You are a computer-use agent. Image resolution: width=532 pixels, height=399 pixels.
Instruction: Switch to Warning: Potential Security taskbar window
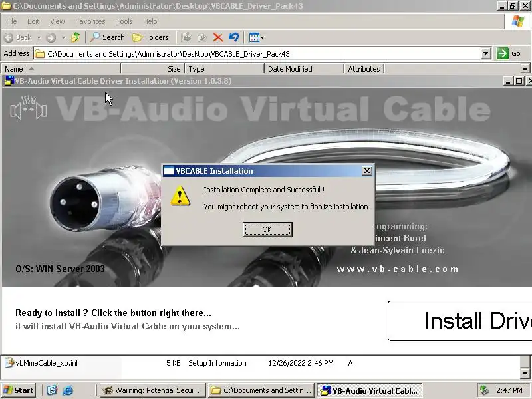point(154,390)
